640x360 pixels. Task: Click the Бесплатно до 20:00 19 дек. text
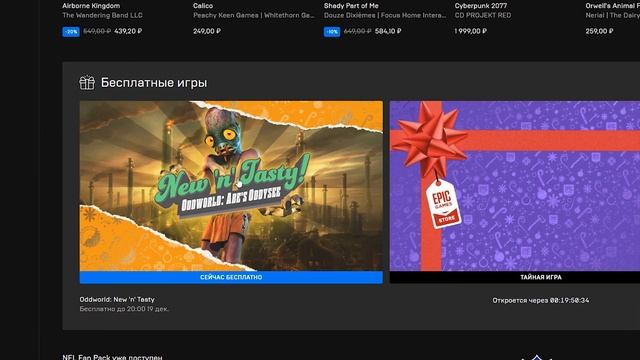pos(124,309)
